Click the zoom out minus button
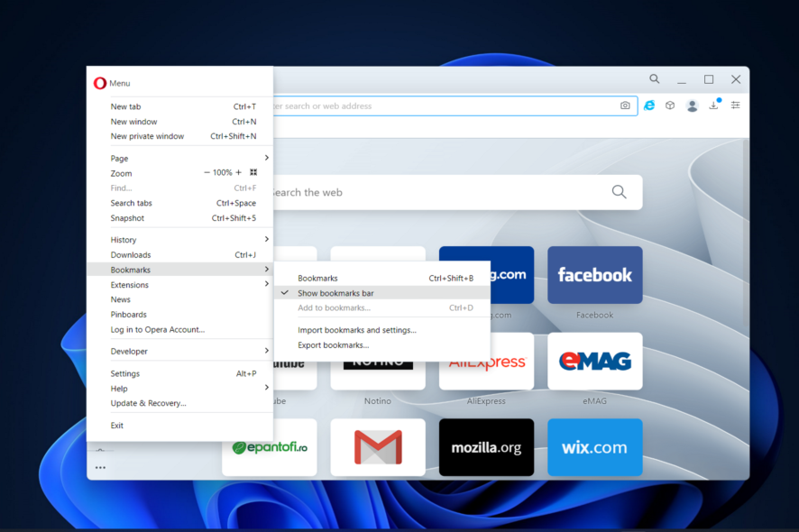This screenshot has height=532, width=799. click(x=207, y=173)
